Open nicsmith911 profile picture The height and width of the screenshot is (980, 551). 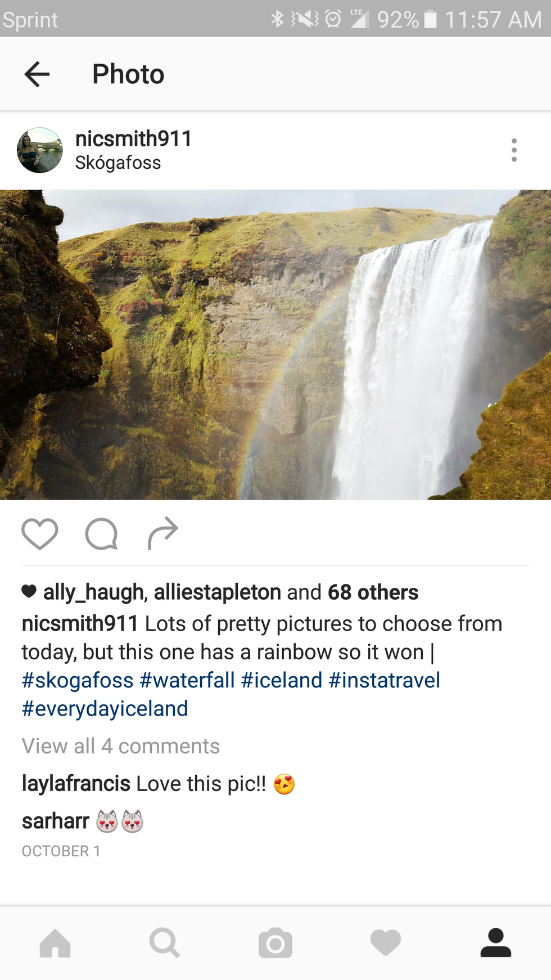coord(40,150)
